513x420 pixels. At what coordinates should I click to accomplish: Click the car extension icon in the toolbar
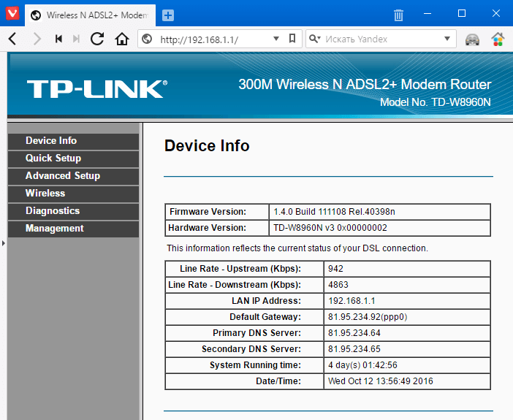pos(472,39)
